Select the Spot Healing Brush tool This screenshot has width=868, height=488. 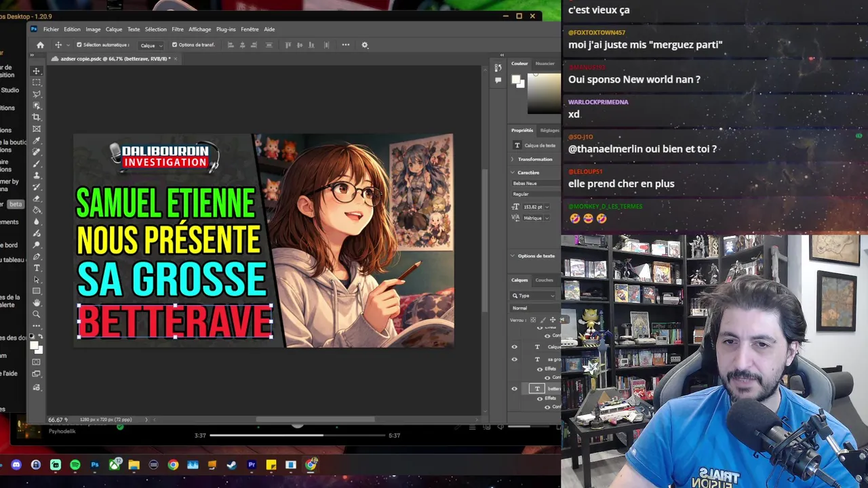coord(37,152)
